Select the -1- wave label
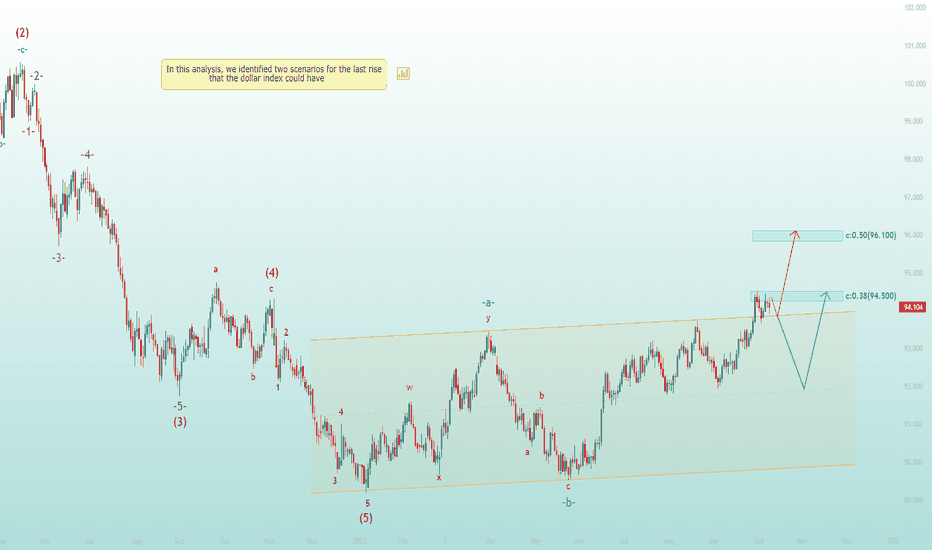The height and width of the screenshot is (550, 932). [x=28, y=131]
